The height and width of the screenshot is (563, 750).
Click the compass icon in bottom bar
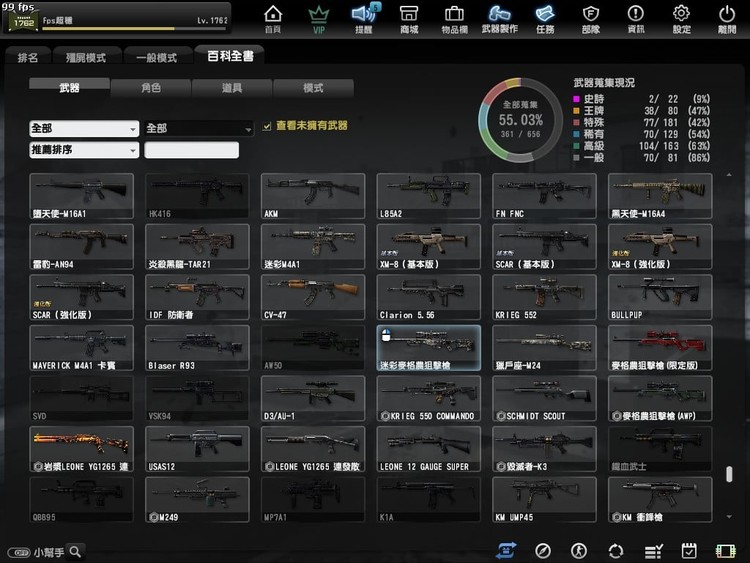click(x=543, y=551)
